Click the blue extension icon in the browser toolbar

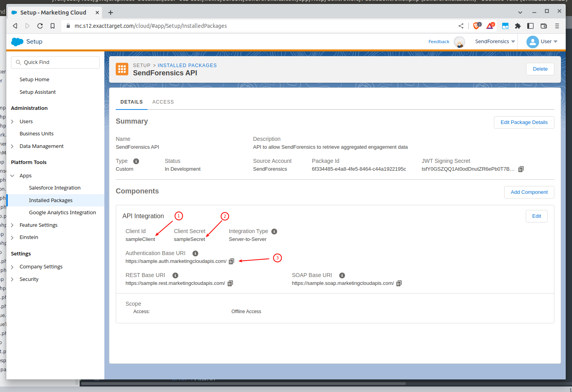click(x=505, y=26)
